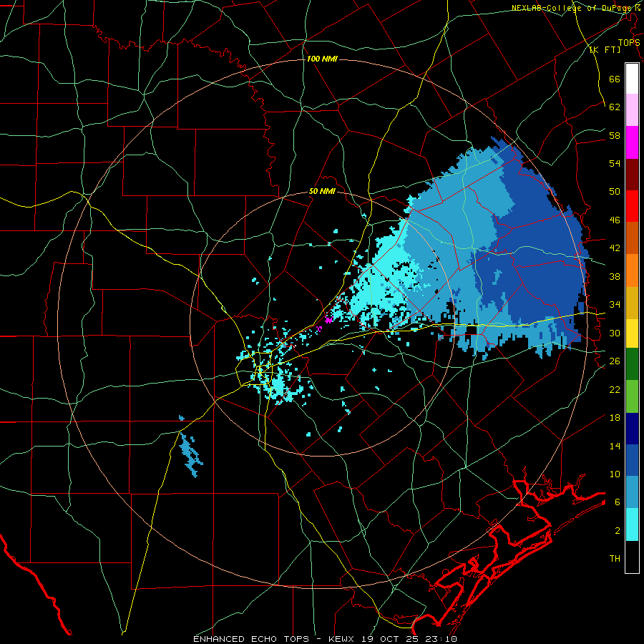Click the TOPS legend title
The image size is (644, 644).
(629, 43)
